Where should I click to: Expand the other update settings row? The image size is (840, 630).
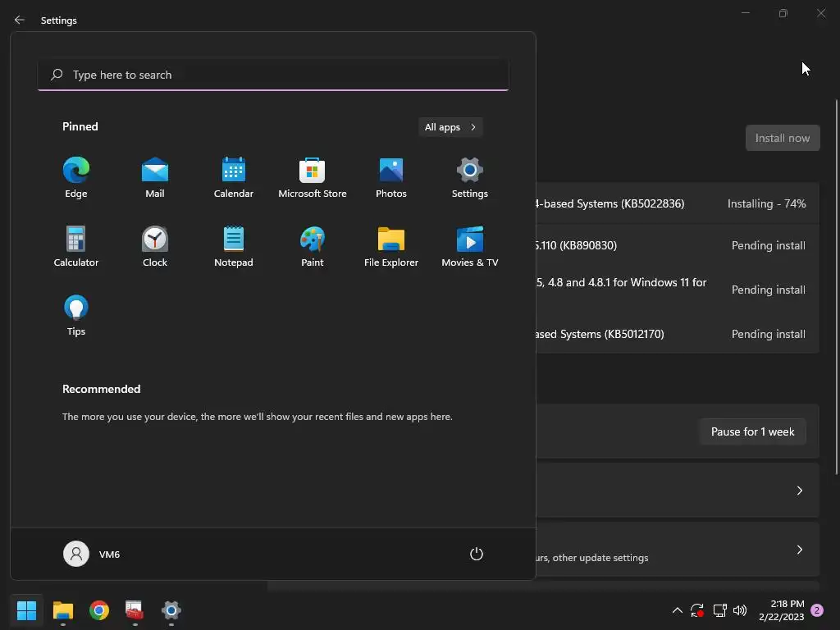tap(677, 550)
